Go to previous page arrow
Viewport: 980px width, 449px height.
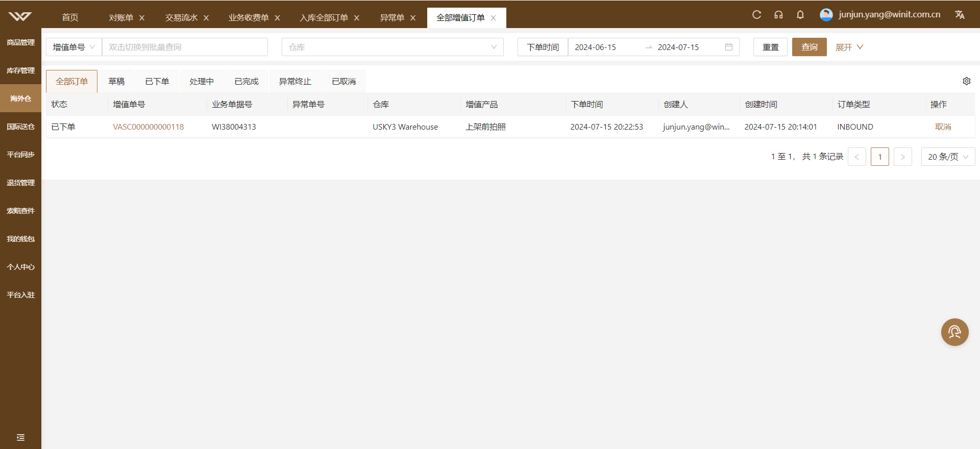click(857, 157)
